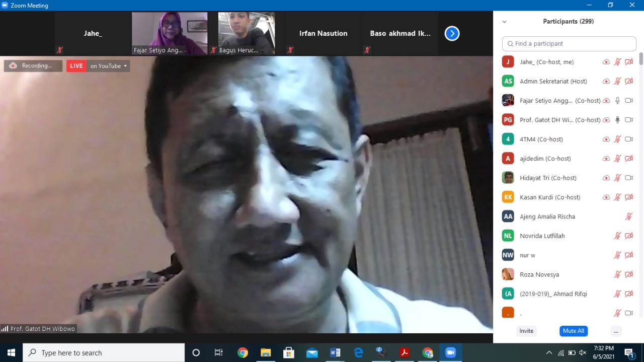Click Novrida Lutfillah's crossed-out video icon
Image resolution: width=644 pixels, height=362 pixels.
tap(628, 235)
